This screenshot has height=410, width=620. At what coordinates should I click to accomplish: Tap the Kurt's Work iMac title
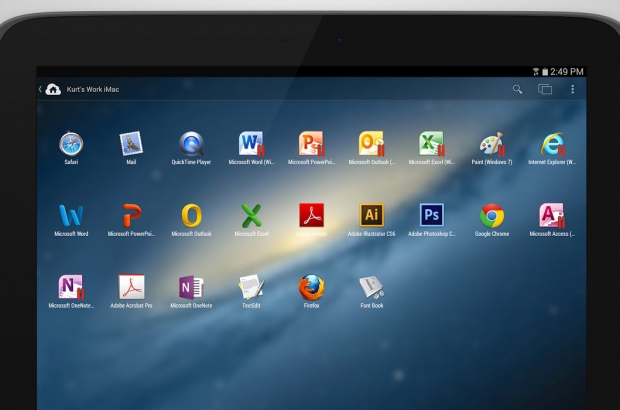tap(93, 89)
